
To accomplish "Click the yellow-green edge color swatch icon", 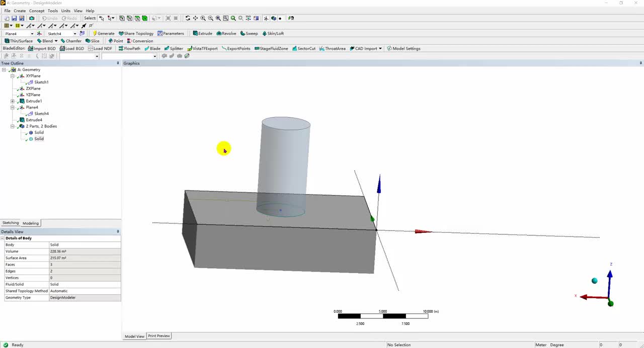I will click(x=18, y=26).
